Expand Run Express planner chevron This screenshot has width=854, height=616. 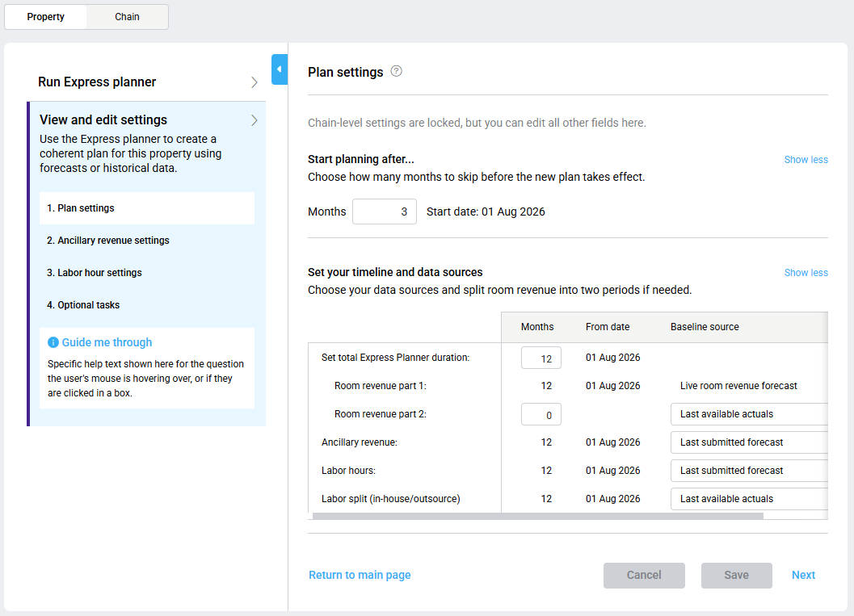[254, 82]
